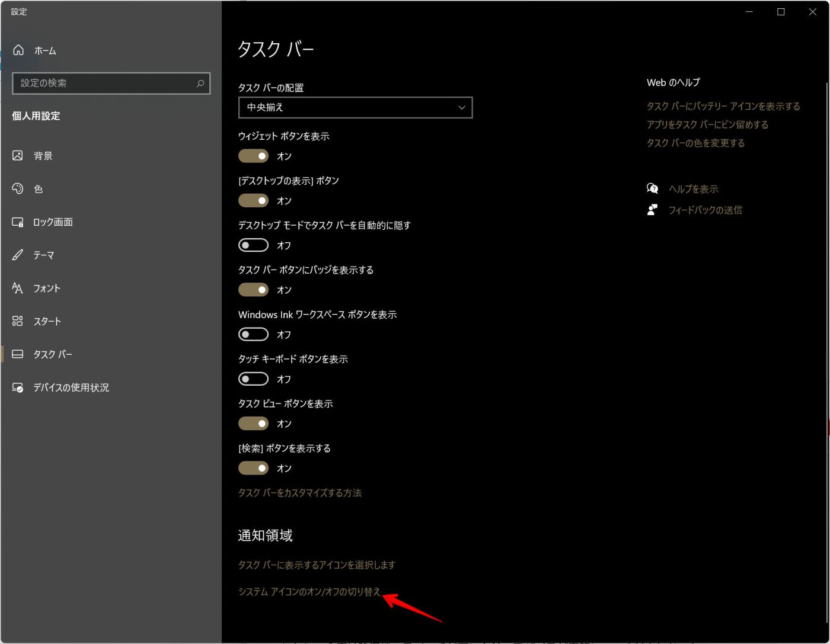Select the テーマ brush icon
830x644 pixels.
[18, 255]
